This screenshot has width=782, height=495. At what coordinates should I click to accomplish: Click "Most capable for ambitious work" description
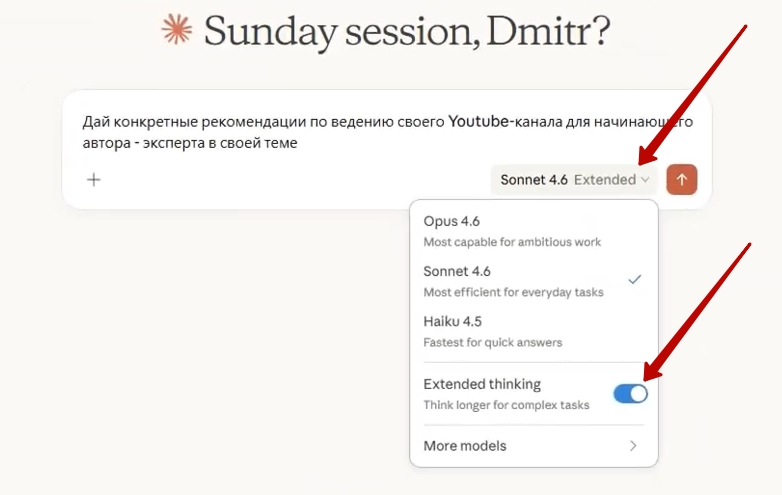tap(512, 242)
